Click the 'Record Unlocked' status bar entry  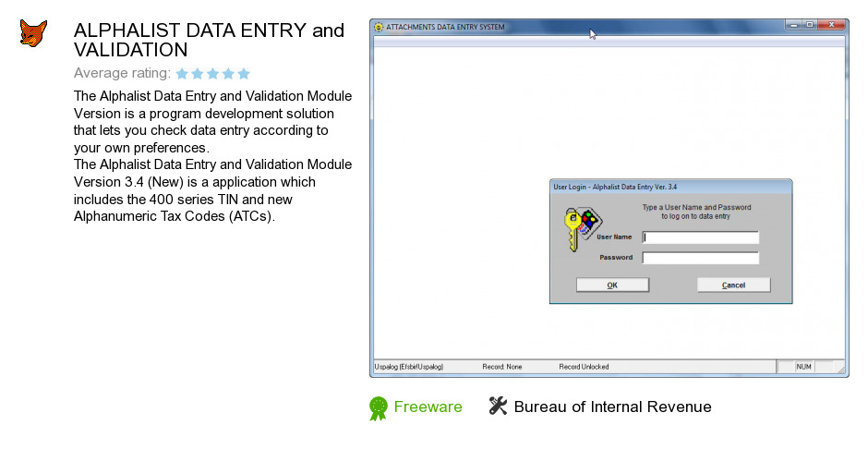[584, 367]
